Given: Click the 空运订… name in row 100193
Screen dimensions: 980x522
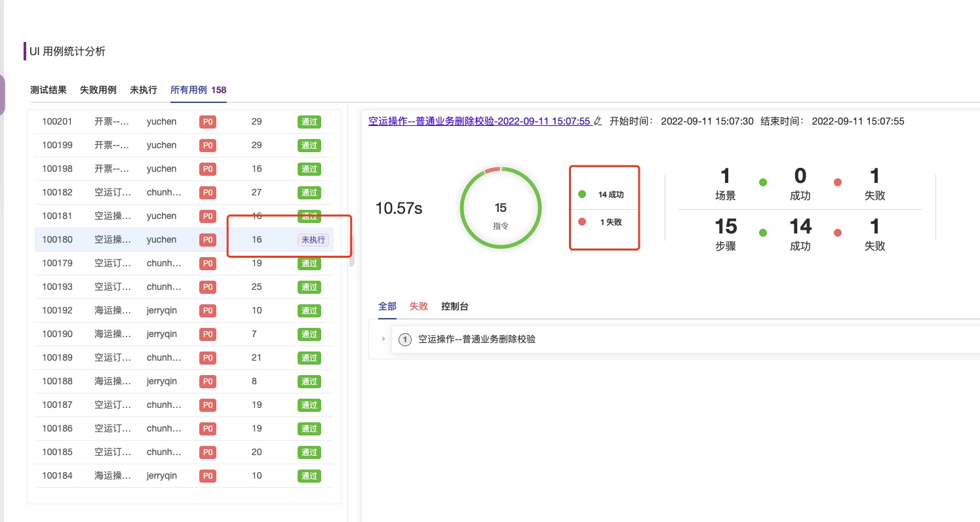Looking at the screenshot, I should click(111, 287).
